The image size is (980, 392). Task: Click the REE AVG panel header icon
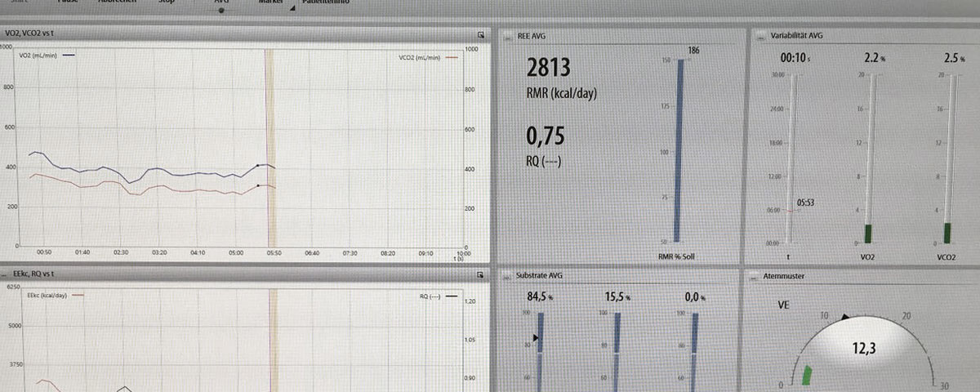click(x=508, y=36)
